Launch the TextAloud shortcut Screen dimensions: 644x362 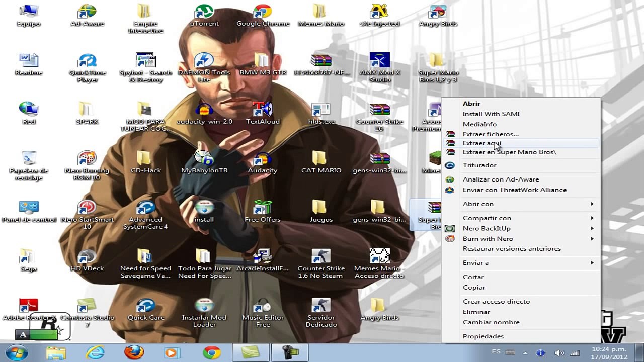pos(263,113)
